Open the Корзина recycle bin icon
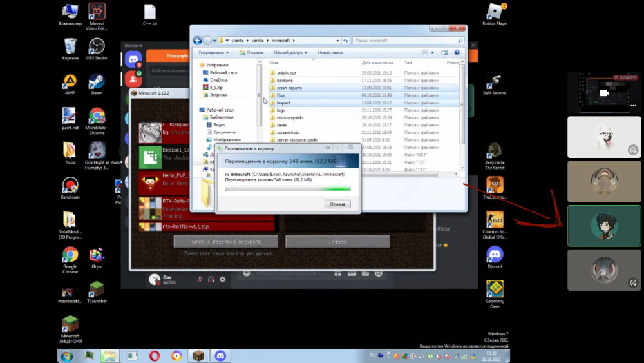The image size is (644, 363). [70, 49]
